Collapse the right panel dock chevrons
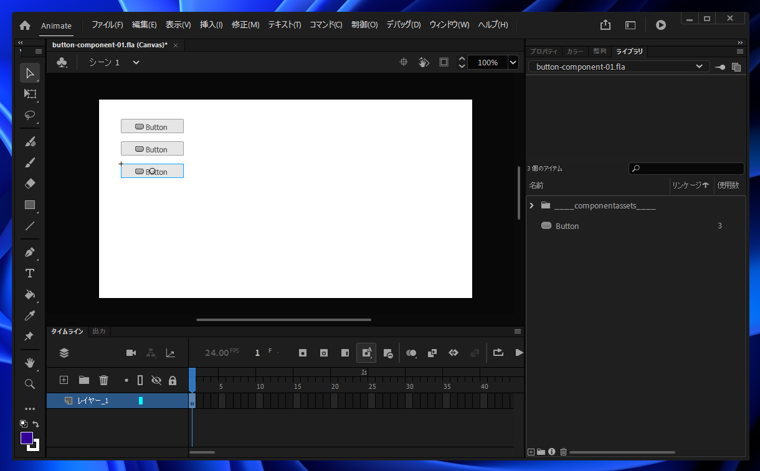The width and height of the screenshot is (760, 471). 740,43
